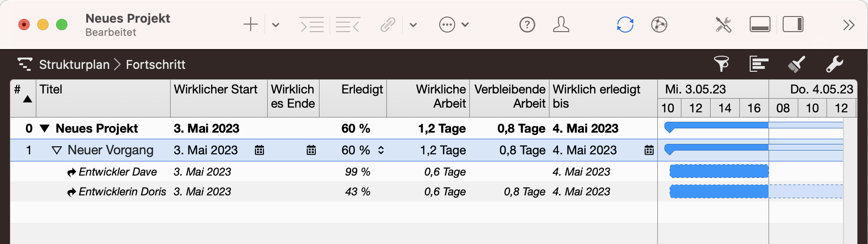Select the Entwickler Dave Gantt bar
The width and height of the screenshot is (868, 244).
[x=719, y=171]
